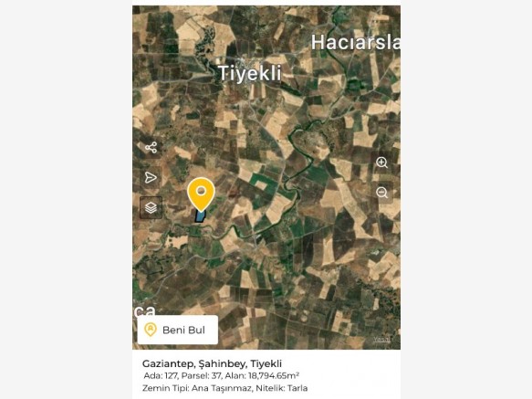Click the partial 'ca' place label
The image size is (532, 399).
(x=144, y=311)
